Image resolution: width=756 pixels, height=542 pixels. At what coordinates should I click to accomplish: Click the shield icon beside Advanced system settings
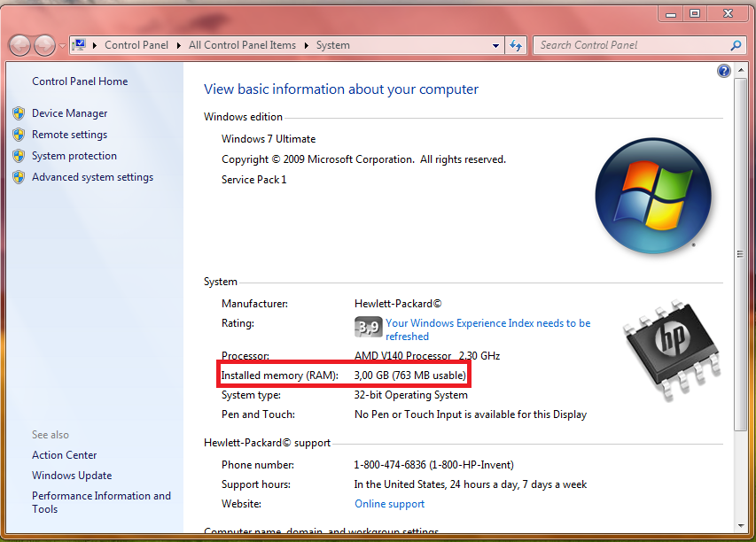pyautogui.click(x=19, y=177)
